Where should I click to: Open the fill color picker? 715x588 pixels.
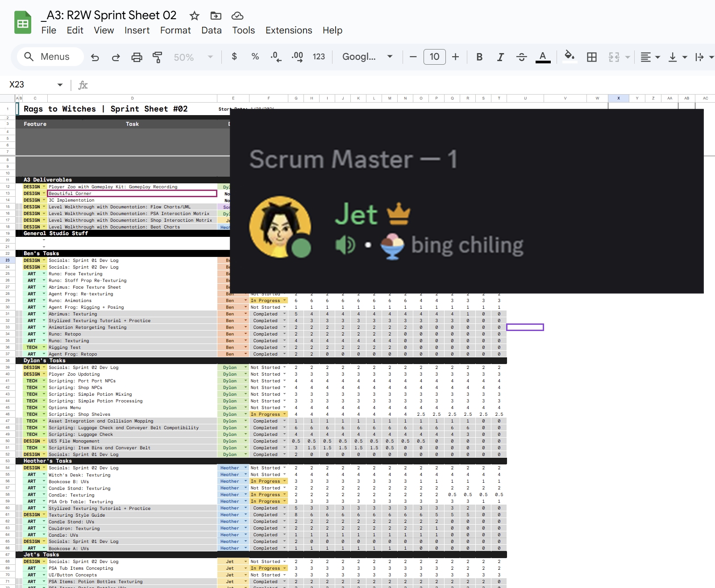pyautogui.click(x=569, y=57)
